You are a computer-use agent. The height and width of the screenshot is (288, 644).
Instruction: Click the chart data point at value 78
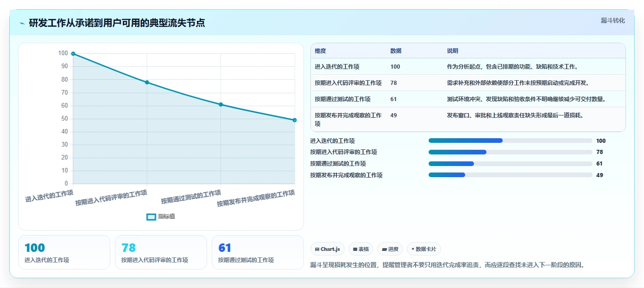pos(147,82)
